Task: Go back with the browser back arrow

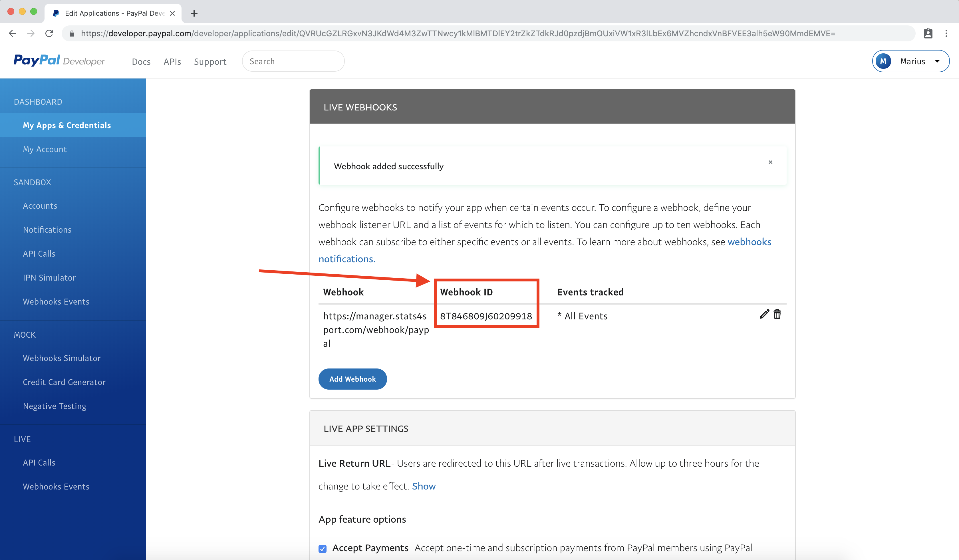Action: point(13,33)
